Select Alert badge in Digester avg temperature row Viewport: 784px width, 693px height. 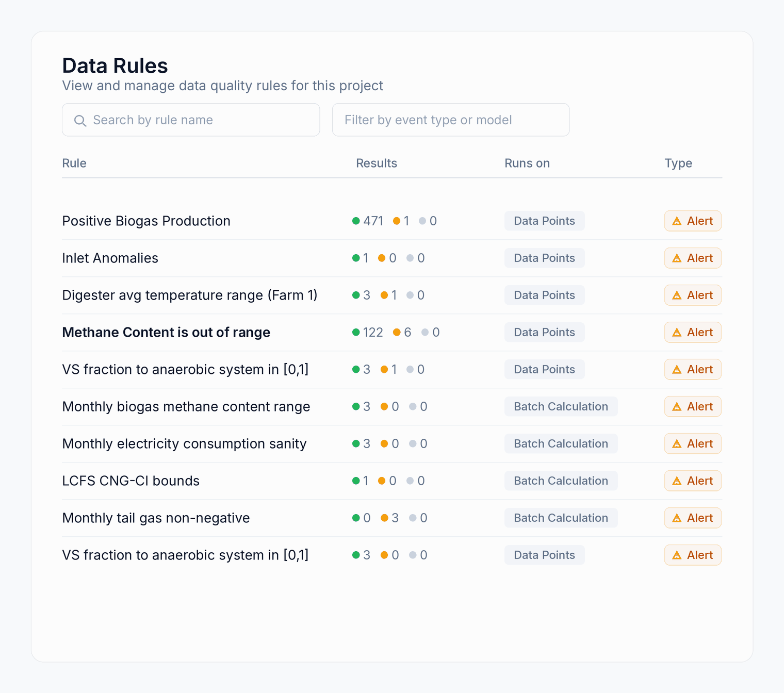point(693,295)
